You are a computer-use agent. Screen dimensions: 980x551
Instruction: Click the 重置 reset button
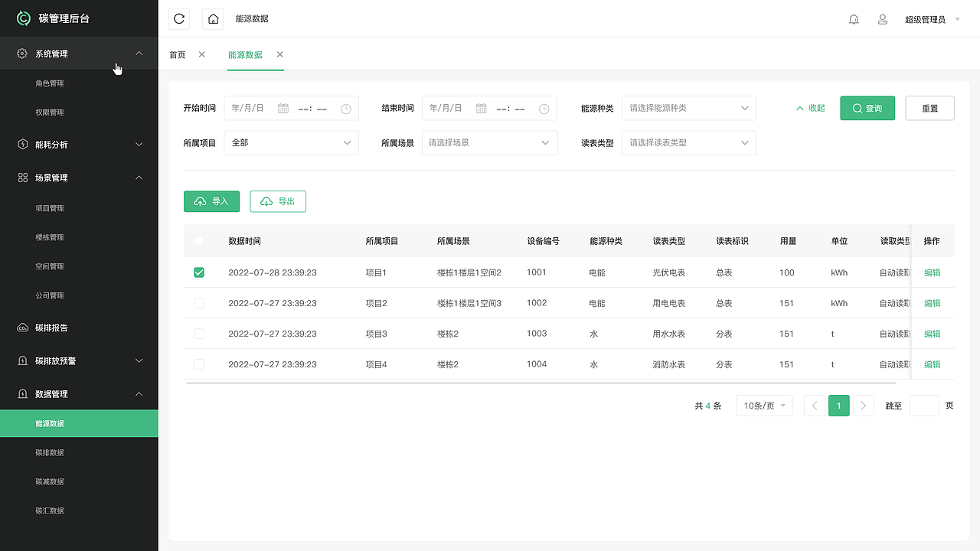[x=929, y=108]
